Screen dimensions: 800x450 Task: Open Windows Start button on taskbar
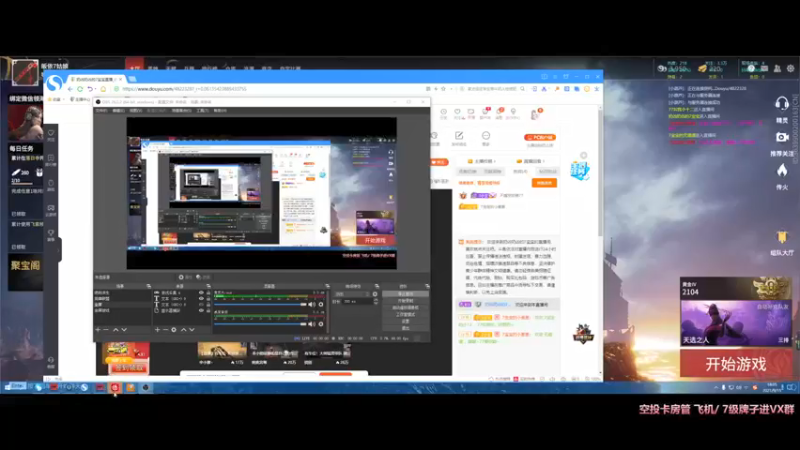[x=7, y=387]
